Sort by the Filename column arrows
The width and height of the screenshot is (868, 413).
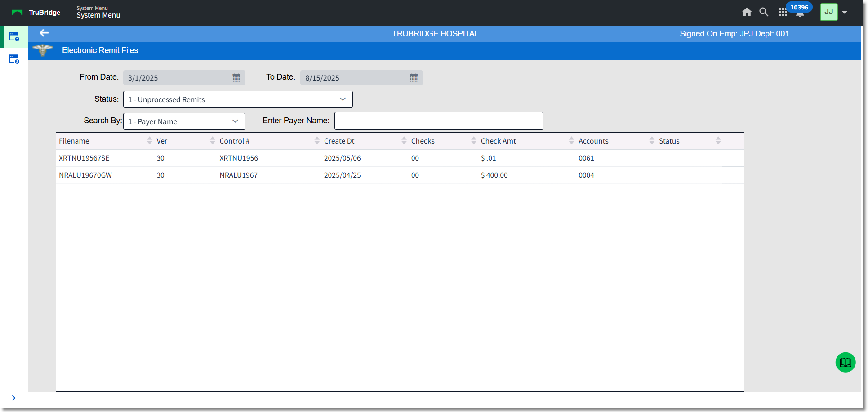149,141
